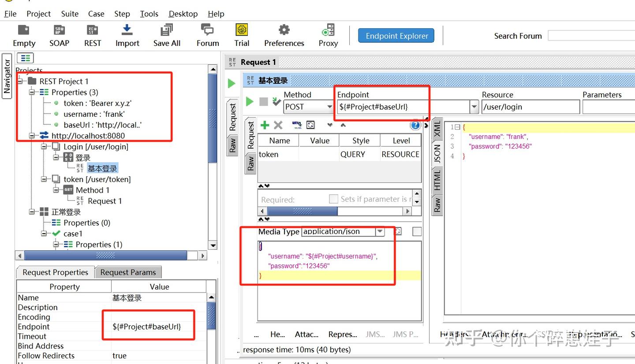635x364 pixels.
Task: Click the Resource field containing /user/login
Action: tap(530, 107)
